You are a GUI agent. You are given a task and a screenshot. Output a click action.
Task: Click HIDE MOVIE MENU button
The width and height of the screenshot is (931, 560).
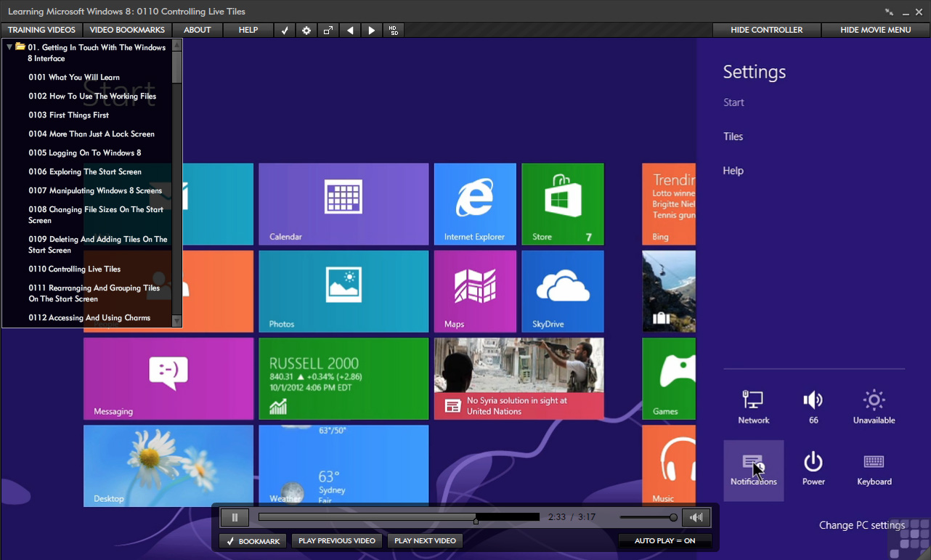[875, 30]
